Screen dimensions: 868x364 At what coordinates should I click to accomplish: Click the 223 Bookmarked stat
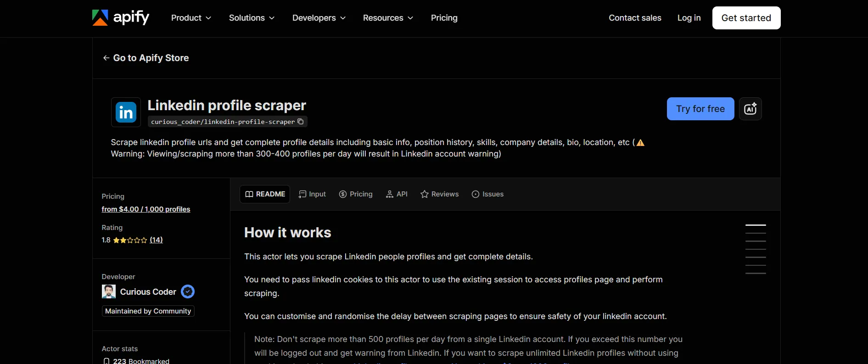pos(136,361)
